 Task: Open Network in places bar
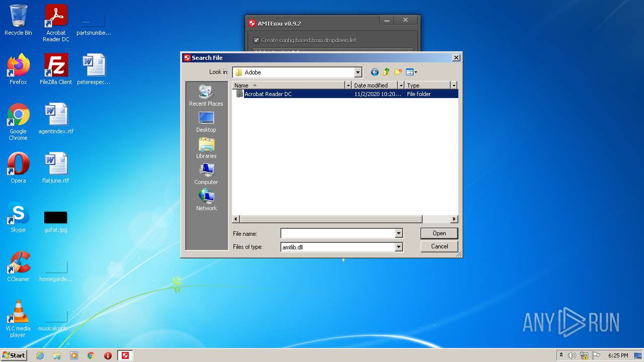point(206,200)
